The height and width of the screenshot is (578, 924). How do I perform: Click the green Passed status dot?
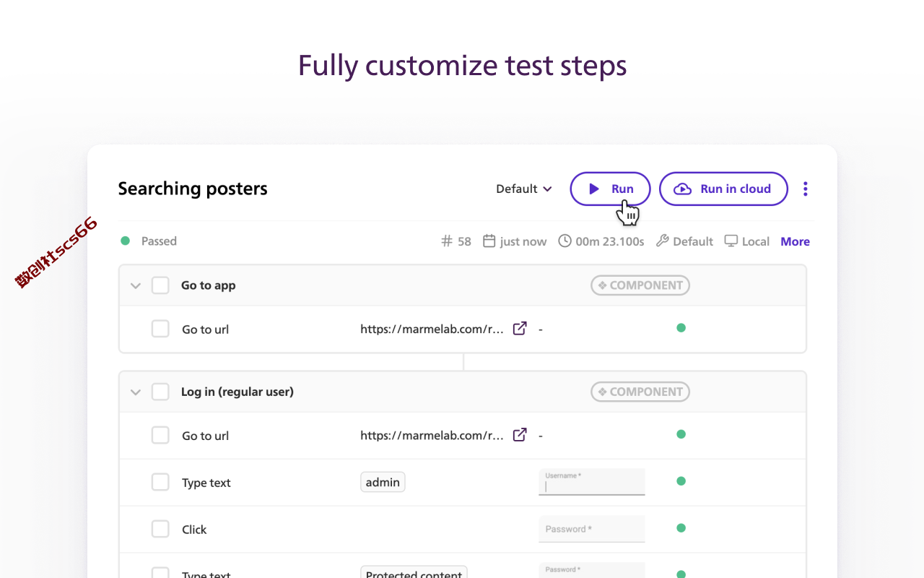click(125, 241)
